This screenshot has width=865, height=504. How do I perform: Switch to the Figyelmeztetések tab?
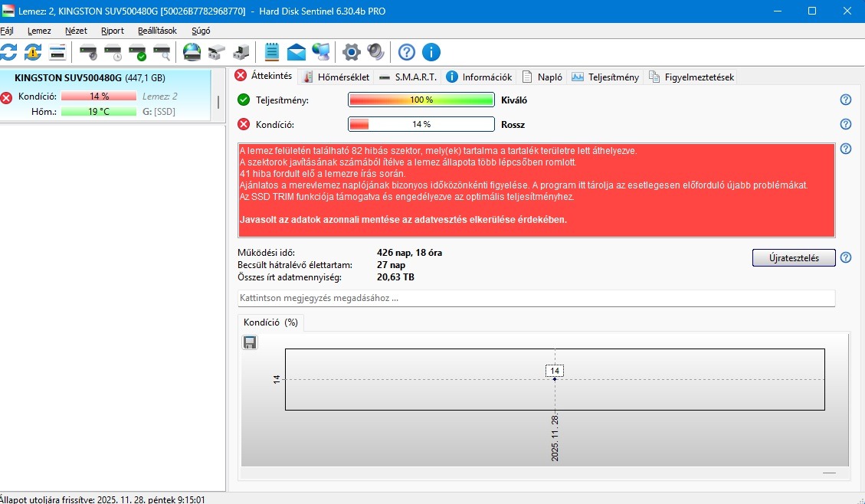tap(691, 77)
